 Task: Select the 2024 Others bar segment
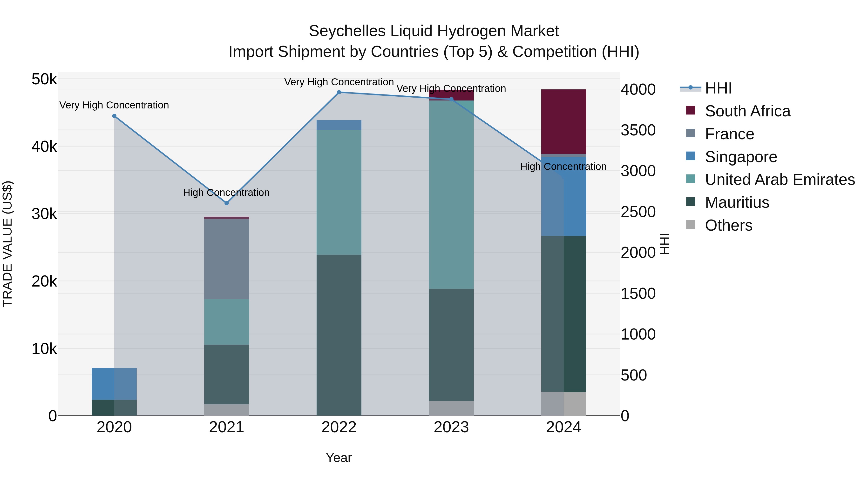tap(564, 404)
